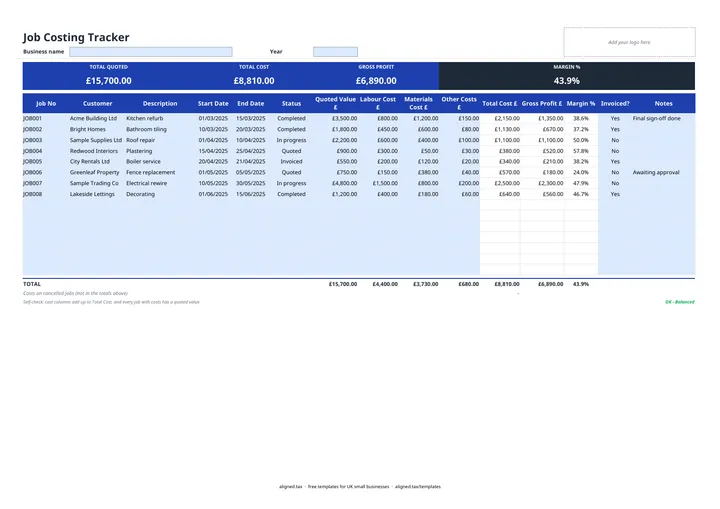This screenshot has width=720, height=509.
Task: Select the JOB004 other costs £30.00
Action: pos(470,151)
